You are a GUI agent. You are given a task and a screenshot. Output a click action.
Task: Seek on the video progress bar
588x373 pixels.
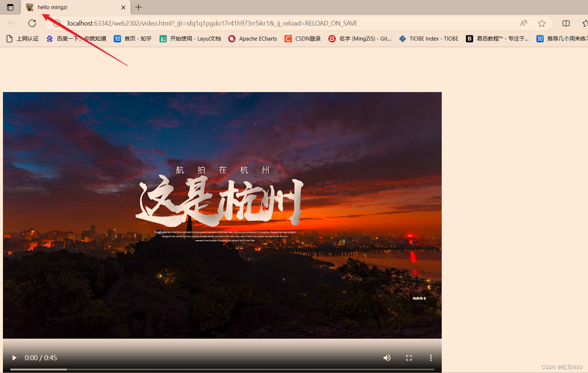(x=222, y=369)
